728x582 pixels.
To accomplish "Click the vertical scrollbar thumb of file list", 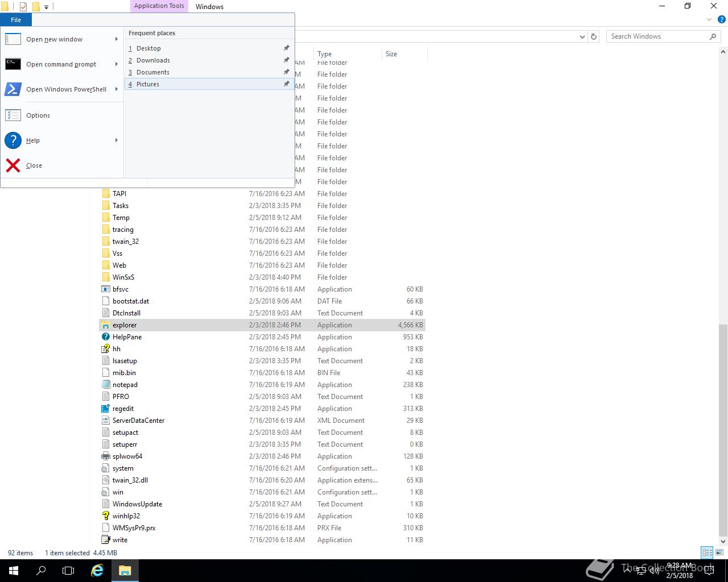I will tap(723, 430).
